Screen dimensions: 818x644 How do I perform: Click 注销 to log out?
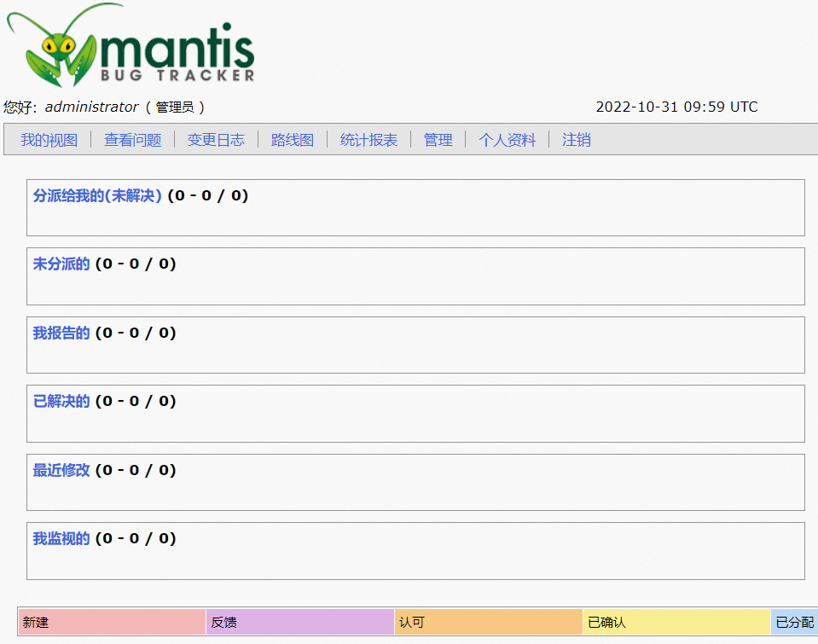click(x=576, y=140)
